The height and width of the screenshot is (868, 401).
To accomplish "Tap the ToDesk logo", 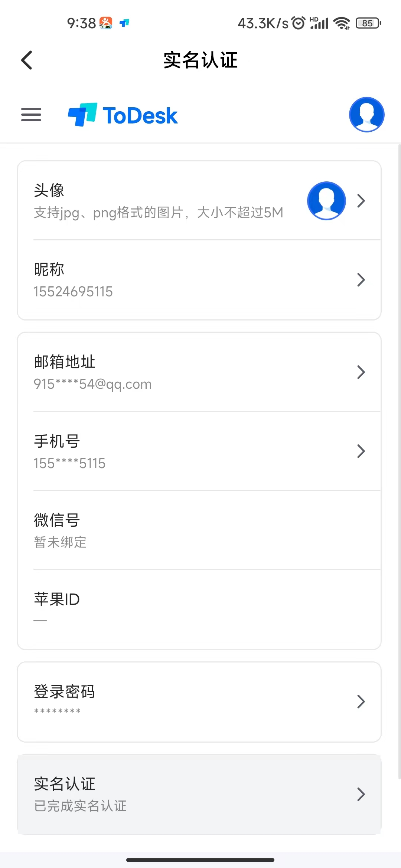I will [123, 115].
